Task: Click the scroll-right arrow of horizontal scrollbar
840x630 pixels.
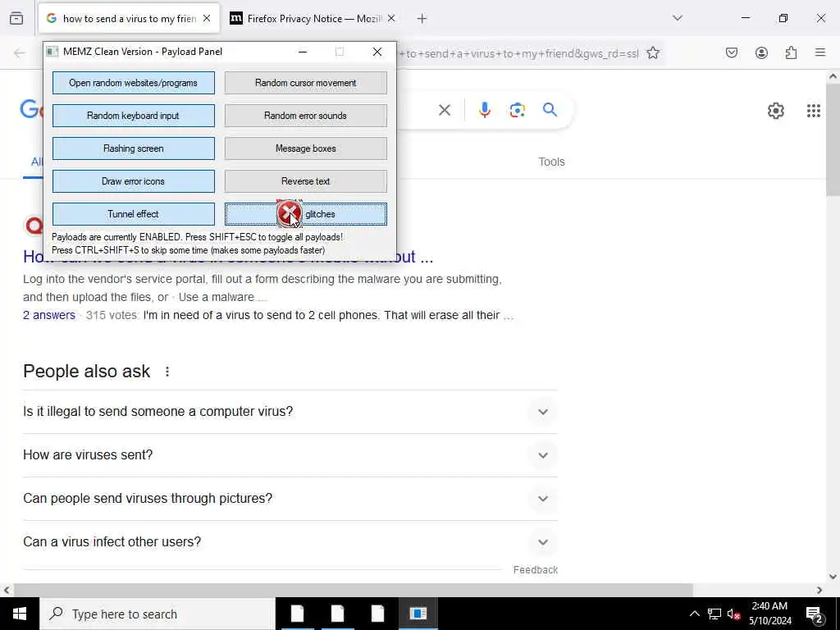Action: point(819,591)
